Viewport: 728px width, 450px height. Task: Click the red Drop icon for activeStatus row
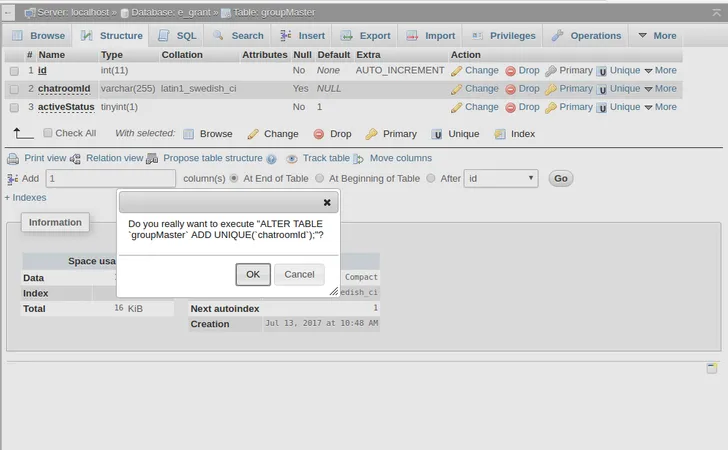pyautogui.click(x=510, y=108)
